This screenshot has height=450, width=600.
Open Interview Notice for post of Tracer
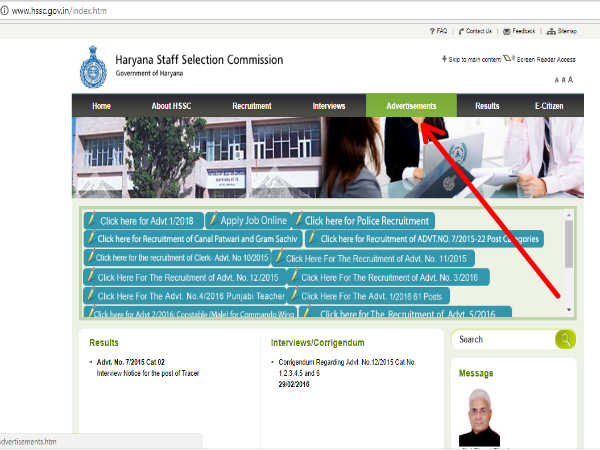tap(148, 373)
